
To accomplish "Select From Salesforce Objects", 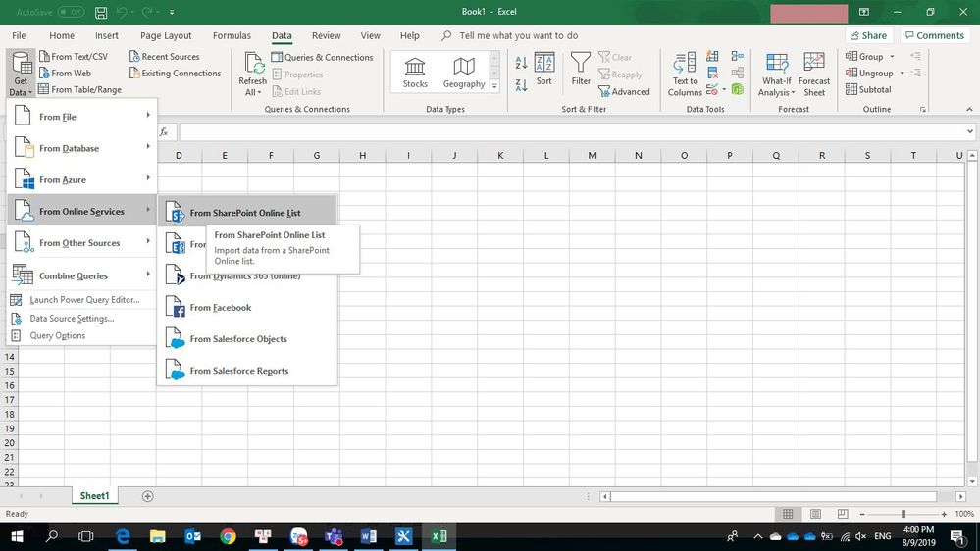I will coord(247,338).
